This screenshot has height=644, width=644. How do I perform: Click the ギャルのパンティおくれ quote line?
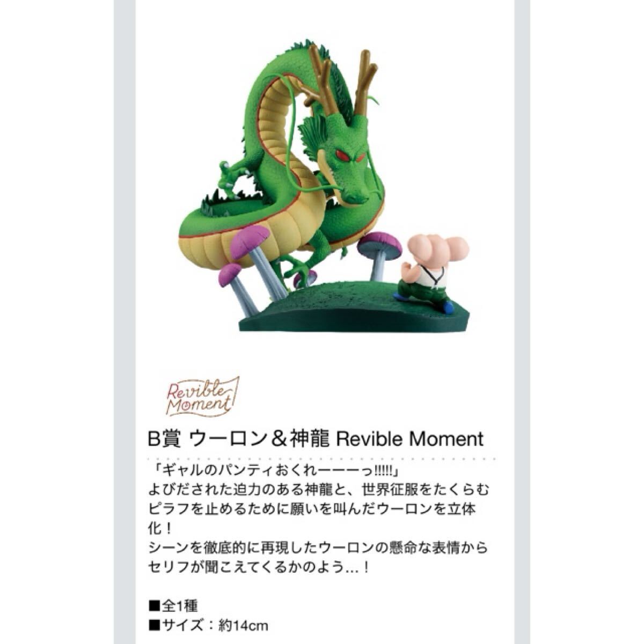(x=275, y=470)
